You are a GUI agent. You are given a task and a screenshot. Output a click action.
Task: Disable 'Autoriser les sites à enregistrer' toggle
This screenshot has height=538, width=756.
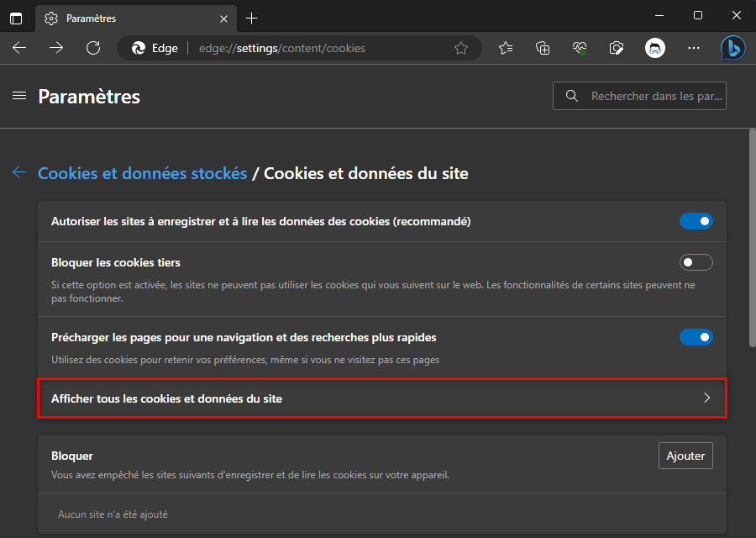coord(696,222)
